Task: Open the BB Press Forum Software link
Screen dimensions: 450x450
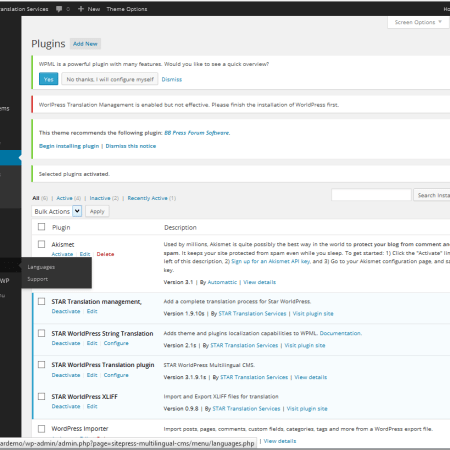Action: pos(197,133)
